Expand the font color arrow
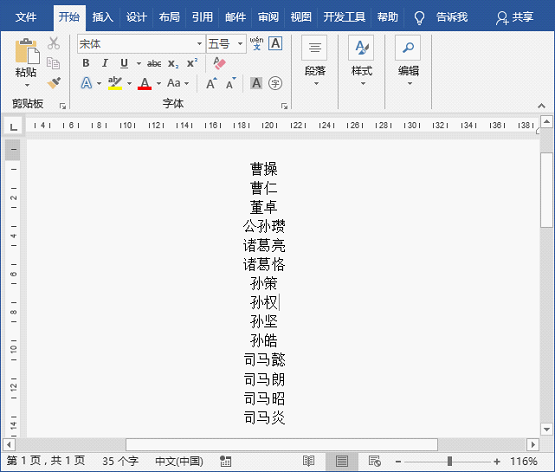The width and height of the screenshot is (555, 472). 159,84
